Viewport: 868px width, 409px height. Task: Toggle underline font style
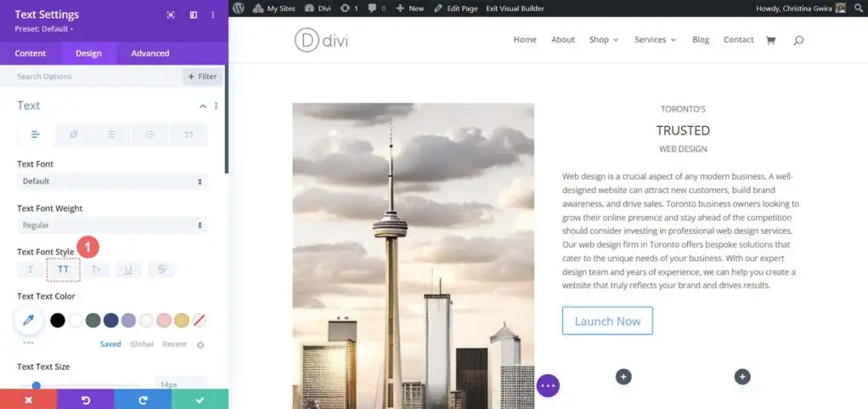tap(128, 270)
